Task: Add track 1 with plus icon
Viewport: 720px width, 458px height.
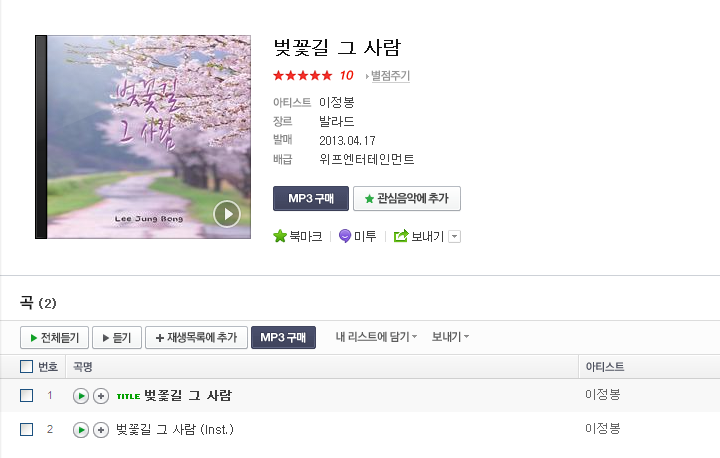Action: click(101, 396)
